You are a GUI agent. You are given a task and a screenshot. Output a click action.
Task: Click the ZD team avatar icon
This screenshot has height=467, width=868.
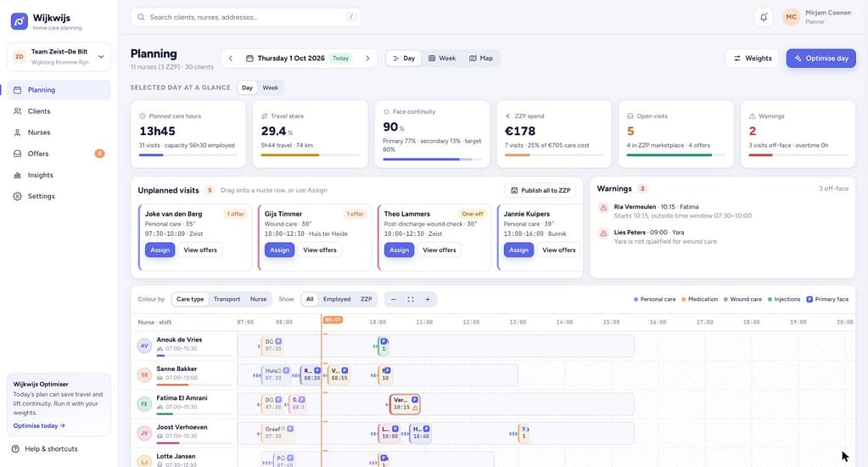click(x=20, y=57)
